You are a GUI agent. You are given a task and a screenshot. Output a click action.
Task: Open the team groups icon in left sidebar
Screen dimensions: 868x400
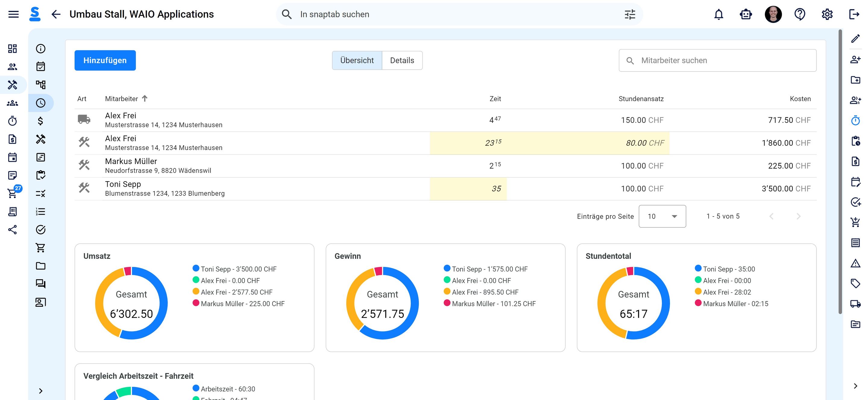(x=12, y=103)
